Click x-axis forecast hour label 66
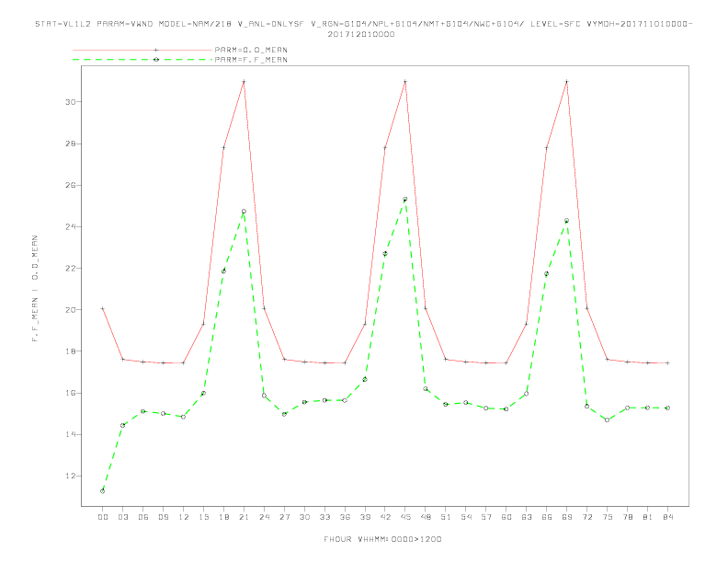The image size is (728, 563). click(547, 517)
